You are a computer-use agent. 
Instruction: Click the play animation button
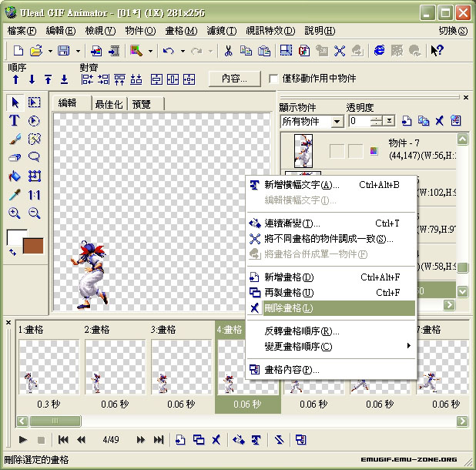(23, 439)
